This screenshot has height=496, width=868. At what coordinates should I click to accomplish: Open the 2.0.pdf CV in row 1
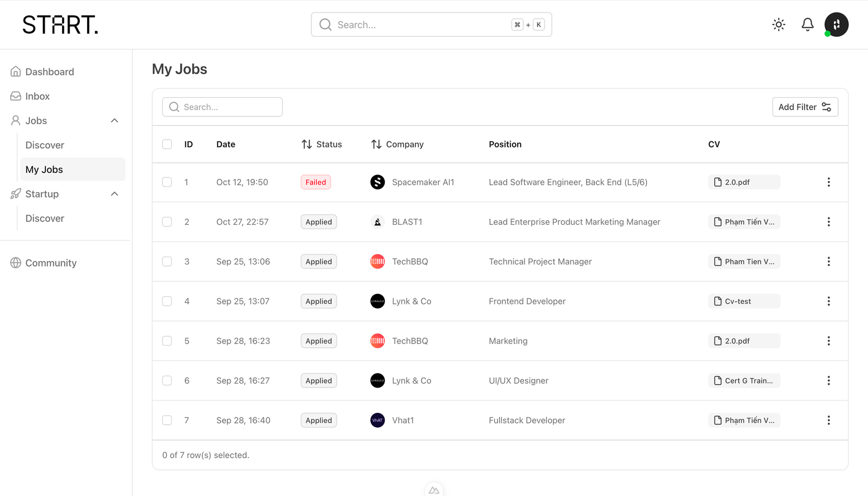744,182
